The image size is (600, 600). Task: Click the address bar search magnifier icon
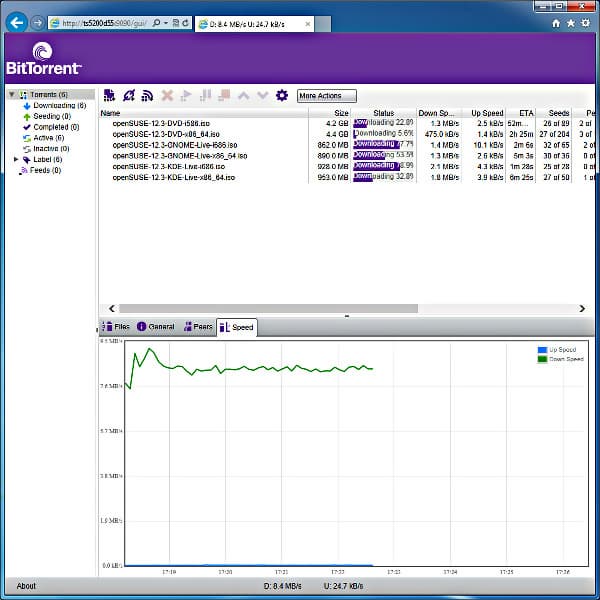pos(156,23)
